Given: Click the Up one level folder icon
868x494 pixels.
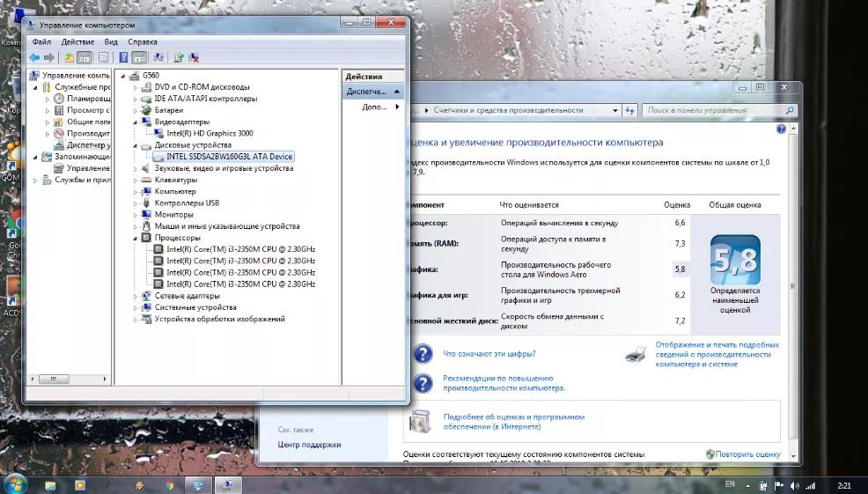Looking at the screenshot, I should (x=69, y=57).
